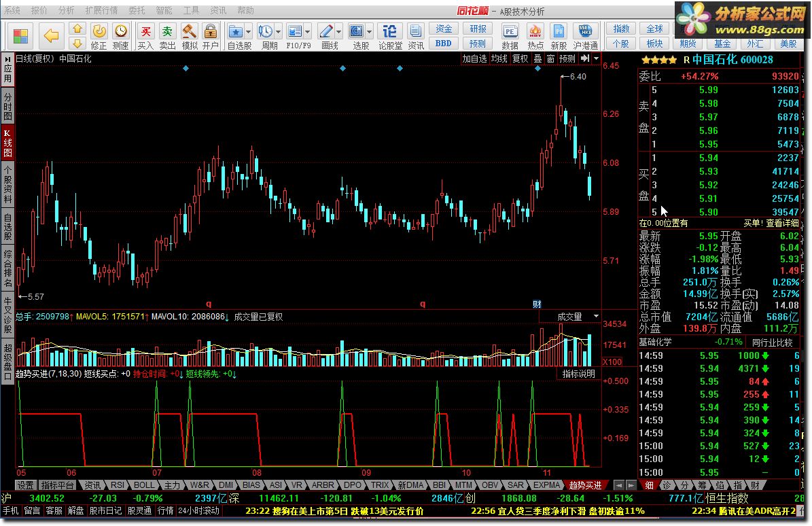Viewport: 812px width, 526px height.
Task: Click the 设置 settings button below chart
Action: point(25,485)
